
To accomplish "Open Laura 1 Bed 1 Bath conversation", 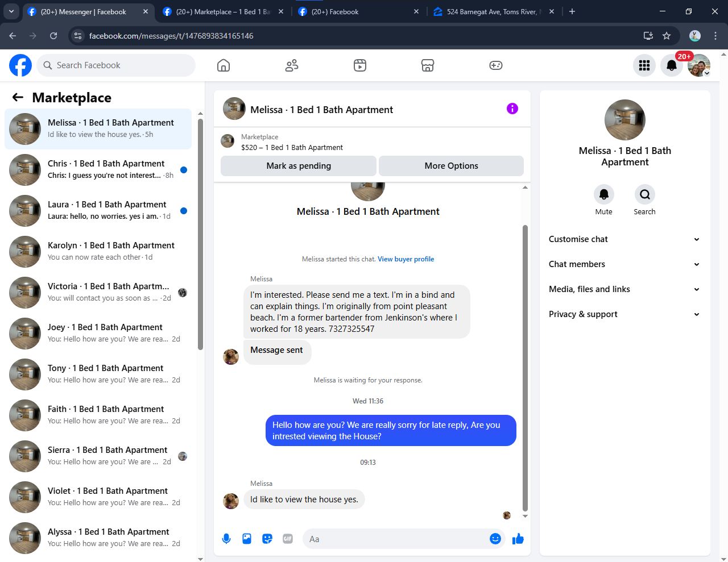I will [x=98, y=211].
